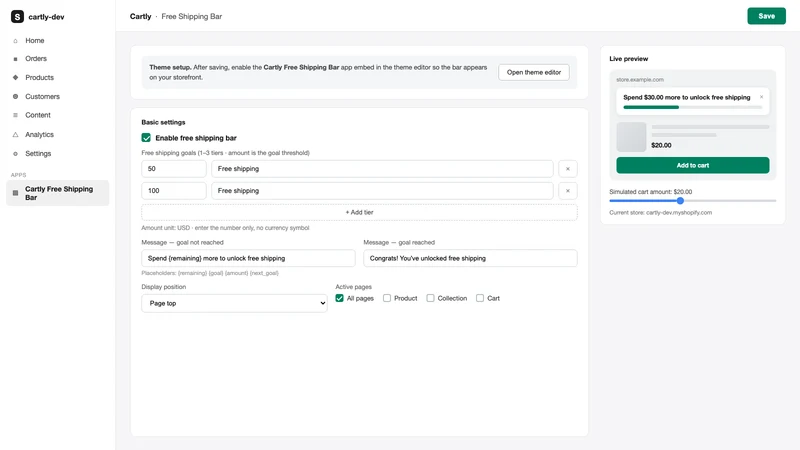Click Open theme editor button
Viewport: 800px width, 450px height.
[x=534, y=72]
